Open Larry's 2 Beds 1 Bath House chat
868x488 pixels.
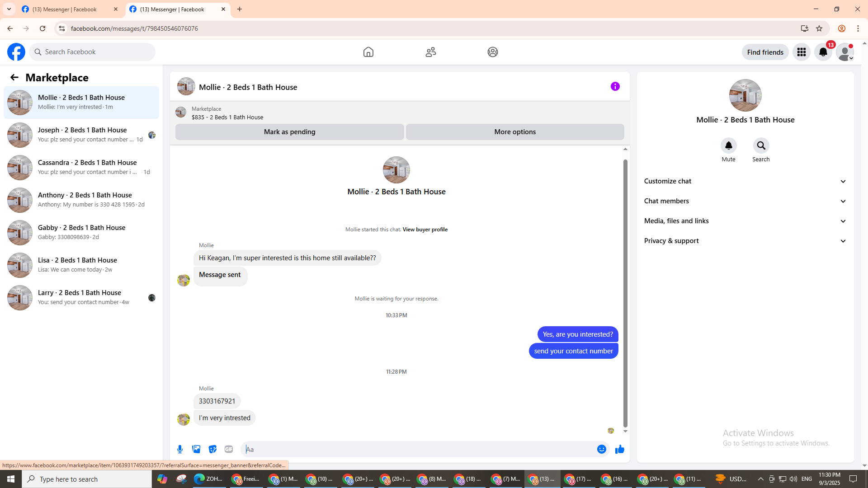click(x=81, y=298)
